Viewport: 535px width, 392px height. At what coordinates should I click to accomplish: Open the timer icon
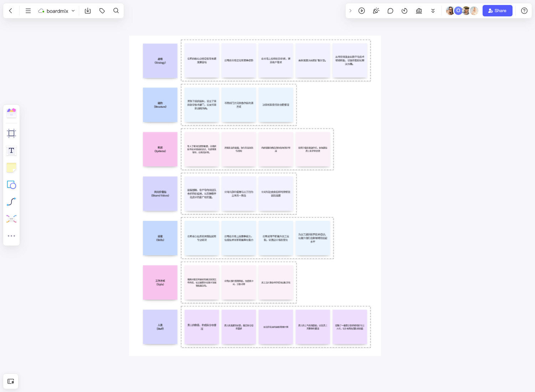(404, 11)
